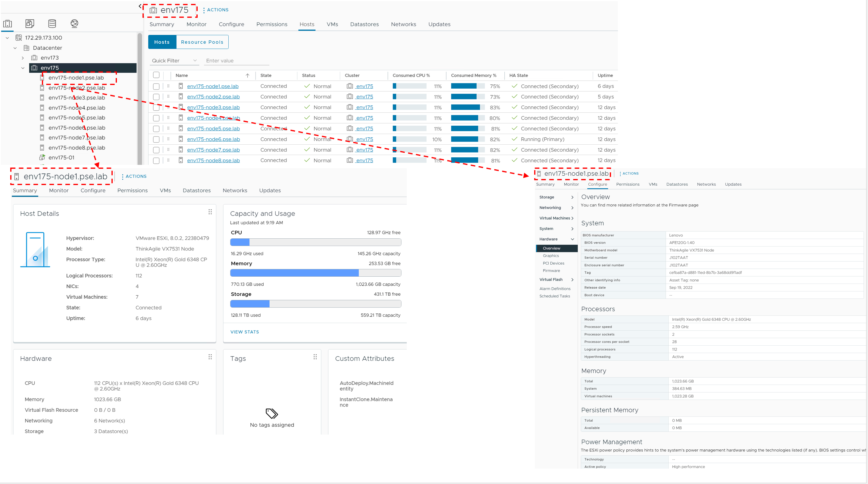Collapse the navigator panel with arrow icon

tap(140, 6)
